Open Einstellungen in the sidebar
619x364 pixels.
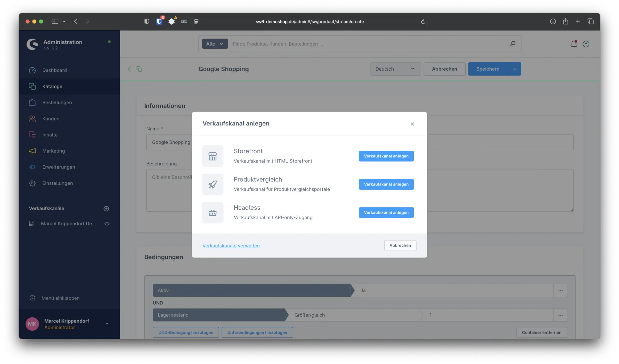tap(58, 183)
